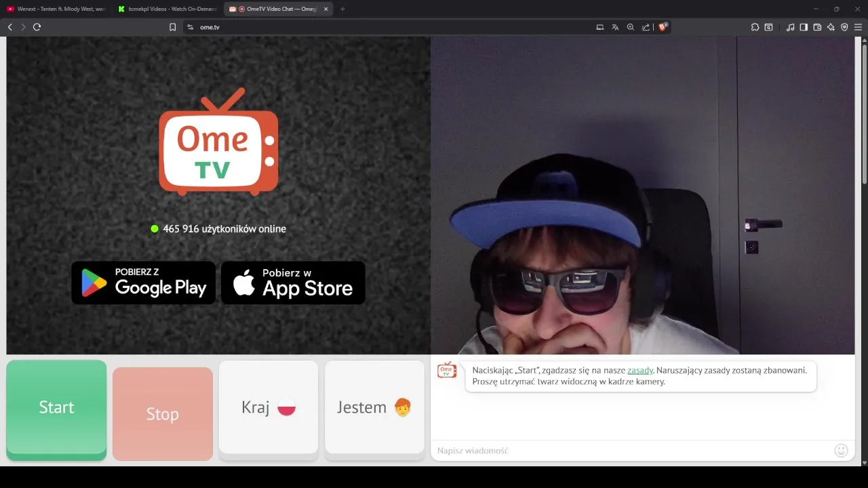Open the browser hamburger menu

coord(858,27)
